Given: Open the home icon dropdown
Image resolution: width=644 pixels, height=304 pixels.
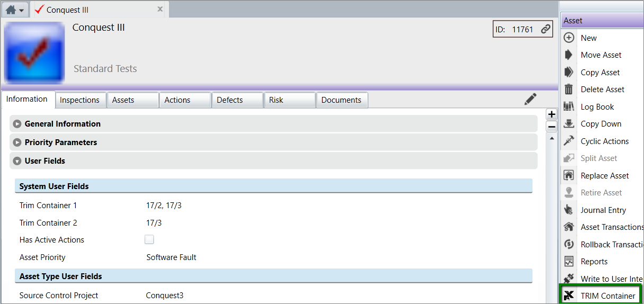Looking at the screenshot, I should (x=15, y=10).
